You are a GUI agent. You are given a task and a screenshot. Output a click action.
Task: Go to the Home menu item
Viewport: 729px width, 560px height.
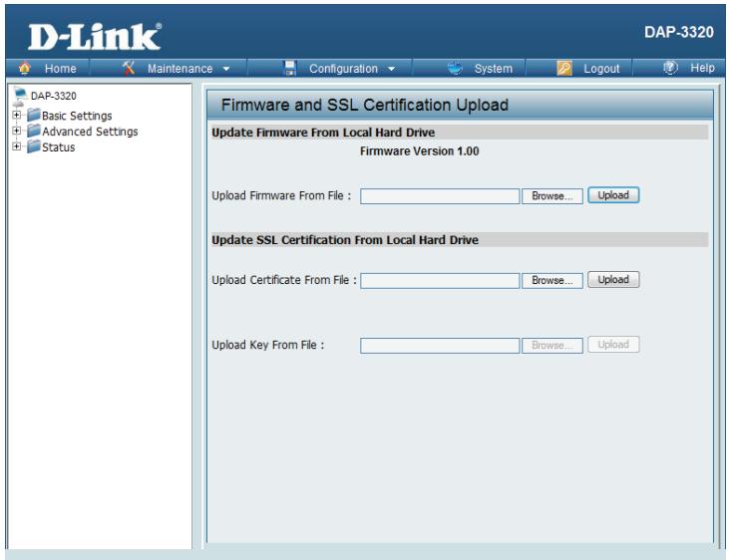point(61,69)
